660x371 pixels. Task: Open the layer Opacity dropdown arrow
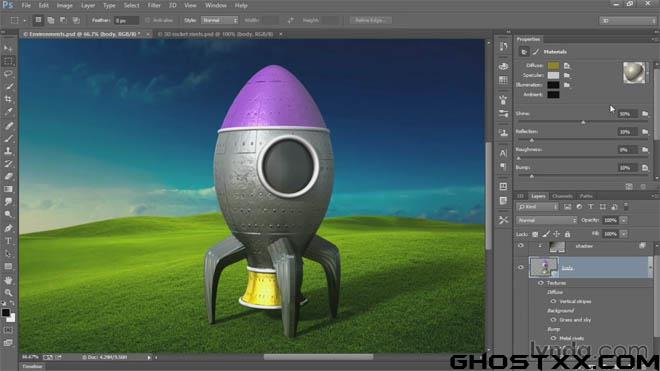pos(624,220)
